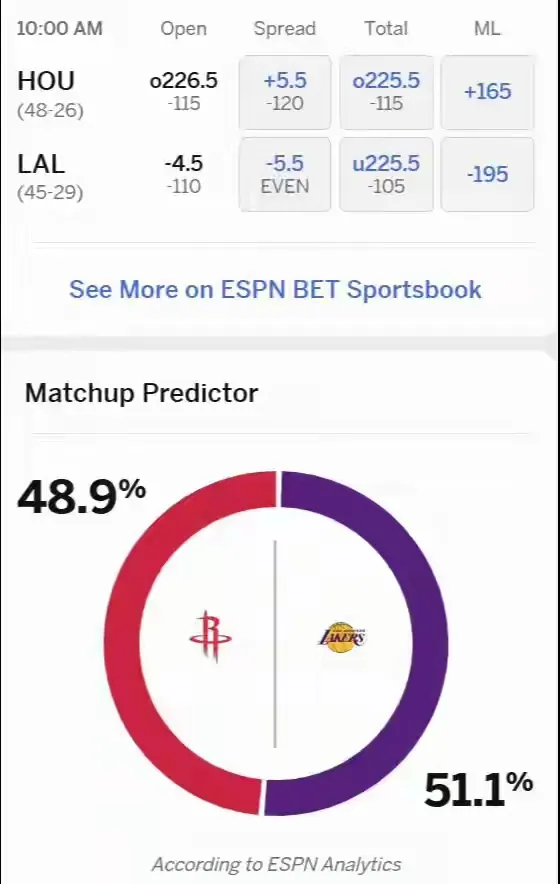Image resolution: width=560 pixels, height=884 pixels.
Task: Open See More on ESPN BET Sportsbook
Action: (275, 290)
